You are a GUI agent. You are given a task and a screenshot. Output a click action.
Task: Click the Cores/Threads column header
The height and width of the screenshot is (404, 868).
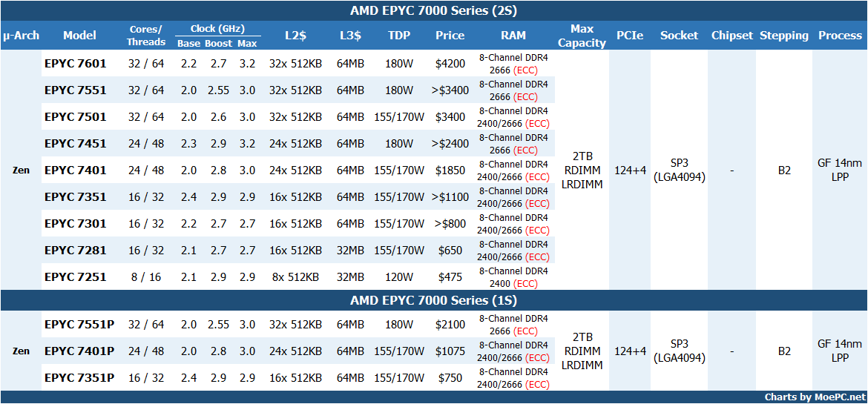pos(146,35)
